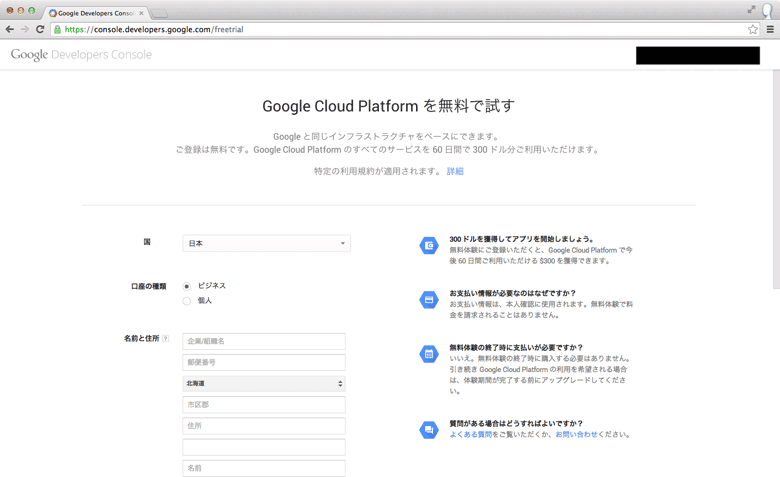780x477 pixels.
Task: Click the blank second address line field
Action: (x=264, y=447)
